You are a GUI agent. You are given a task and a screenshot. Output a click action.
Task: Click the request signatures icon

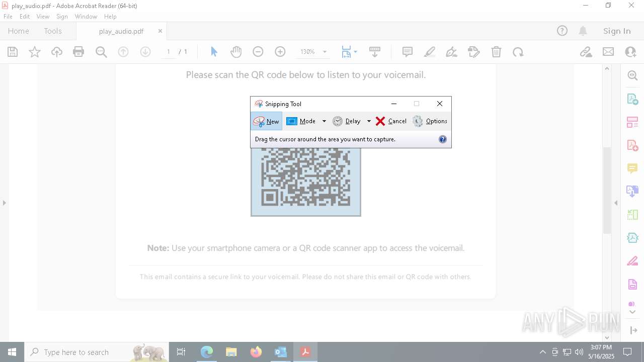[474, 52]
